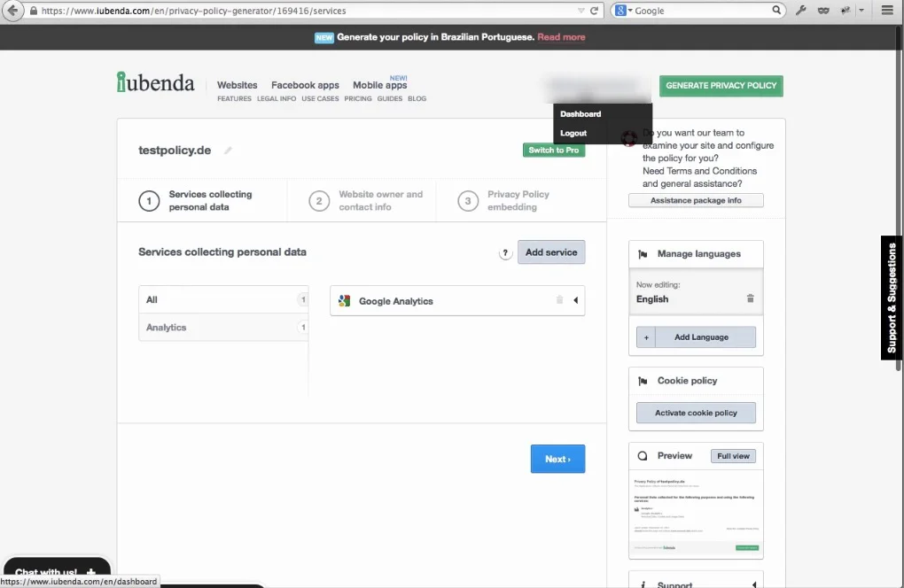This screenshot has width=904, height=588.
Task: Click the search magnifier icon in Google box
Action: click(776, 10)
